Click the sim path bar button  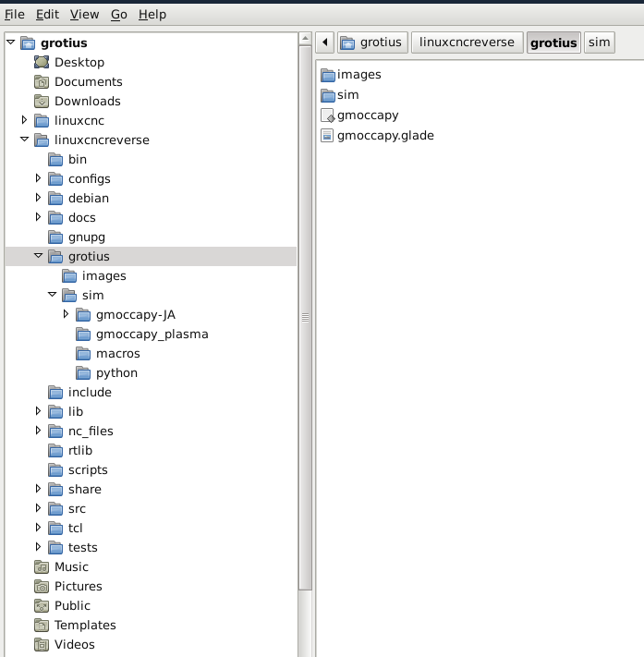point(599,43)
